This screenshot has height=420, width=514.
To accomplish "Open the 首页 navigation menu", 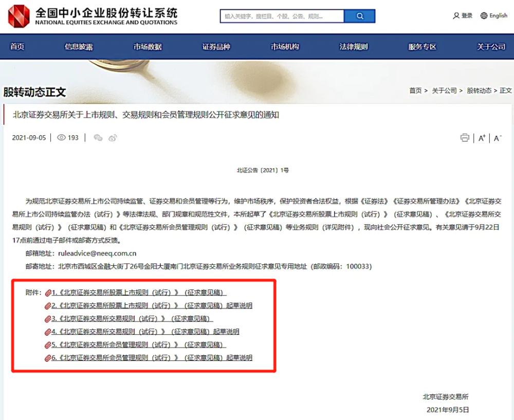I will click(17, 47).
